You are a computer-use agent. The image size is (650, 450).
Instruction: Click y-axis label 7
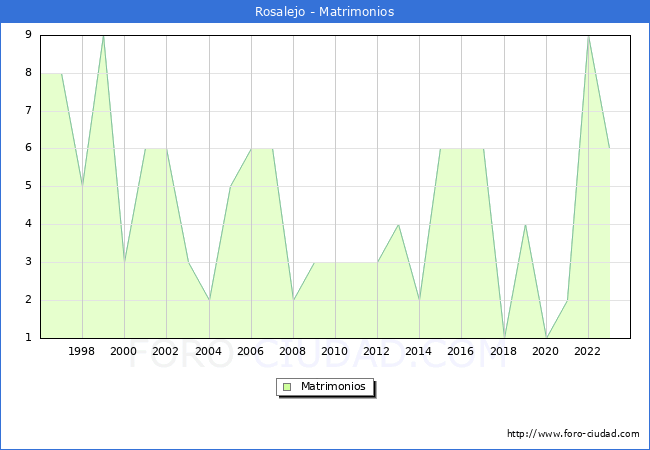coord(28,111)
